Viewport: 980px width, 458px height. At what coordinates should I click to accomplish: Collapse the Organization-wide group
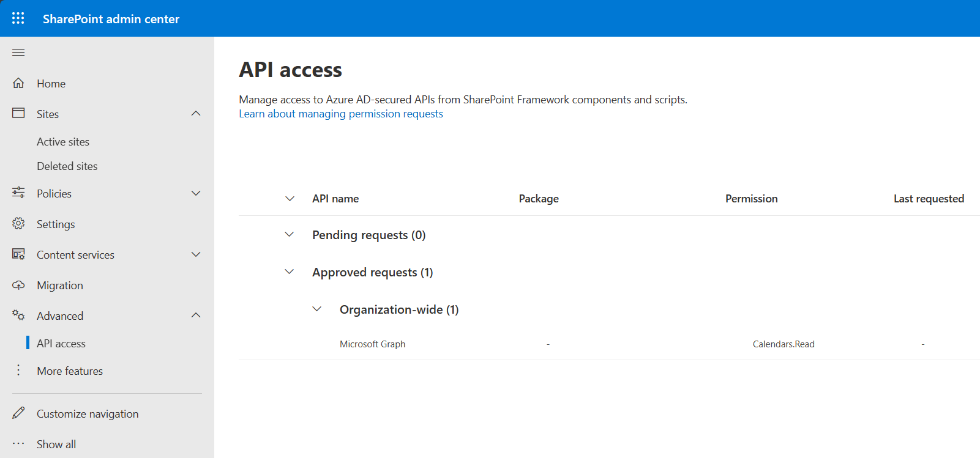pos(317,309)
